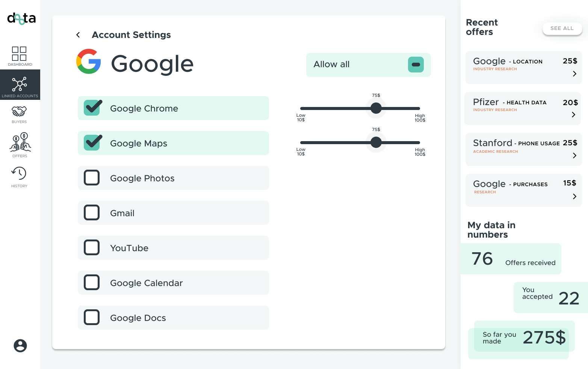Click the Pfizer offer 20$ price
Viewport: 588px width, 369px height.
point(570,102)
